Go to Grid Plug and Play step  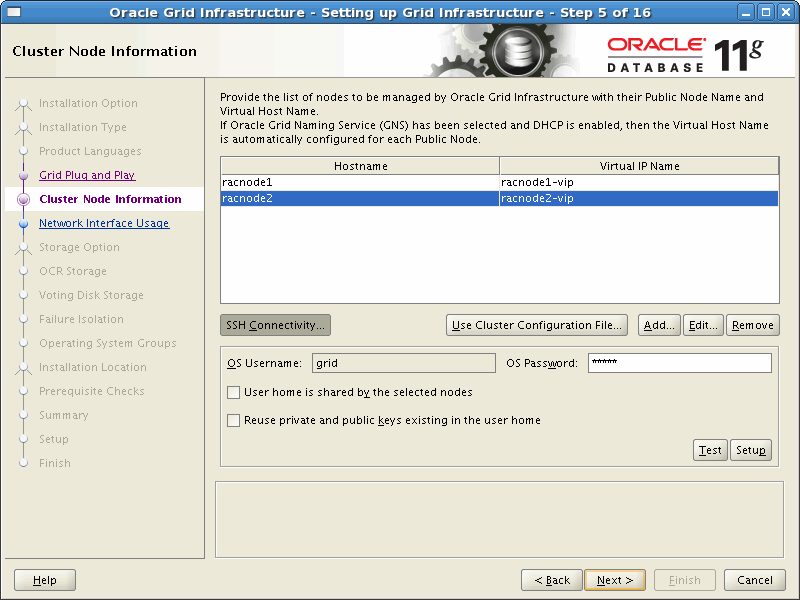pyautogui.click(x=87, y=175)
